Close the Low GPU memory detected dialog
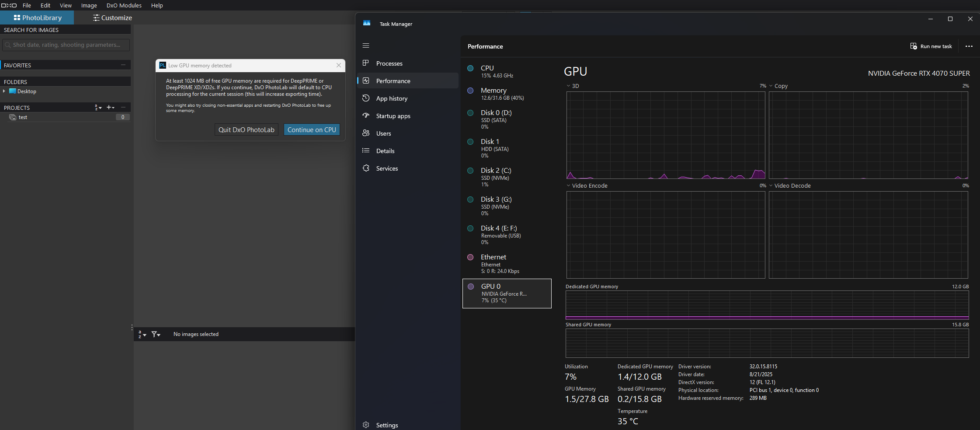Viewport: 980px width, 430px height. (339, 65)
